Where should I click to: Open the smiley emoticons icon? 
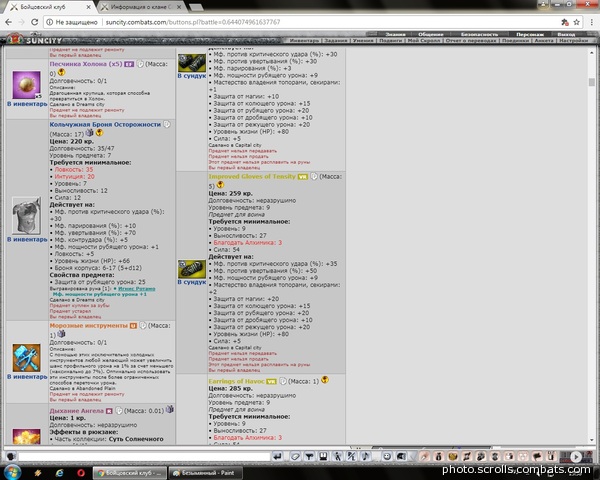(x=387, y=456)
